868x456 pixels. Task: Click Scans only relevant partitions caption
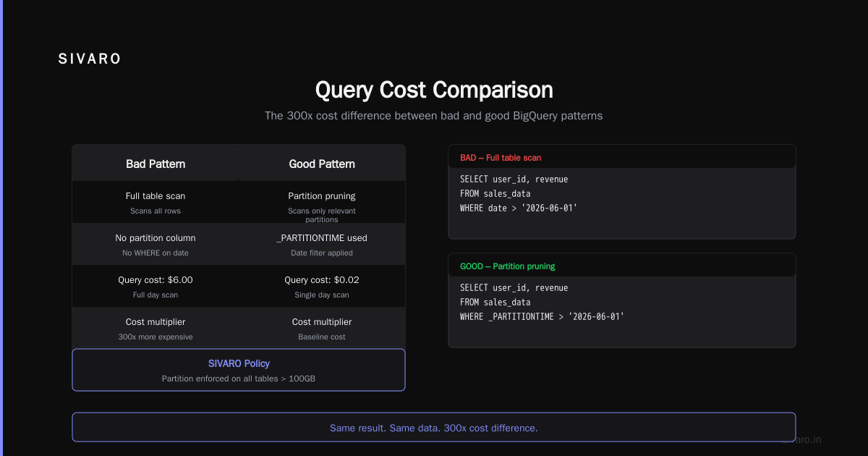click(322, 215)
